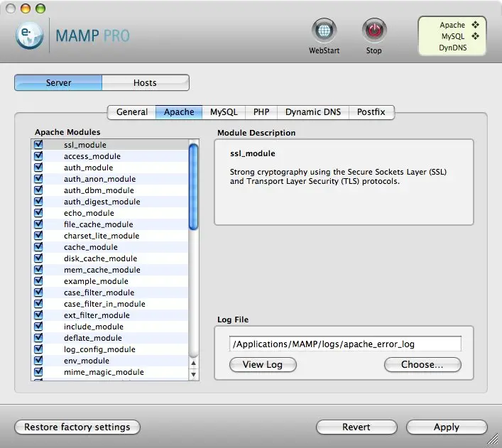The width and height of the screenshot is (502, 448).
Task: Click the Apache status indicator icon
Action: tap(476, 25)
